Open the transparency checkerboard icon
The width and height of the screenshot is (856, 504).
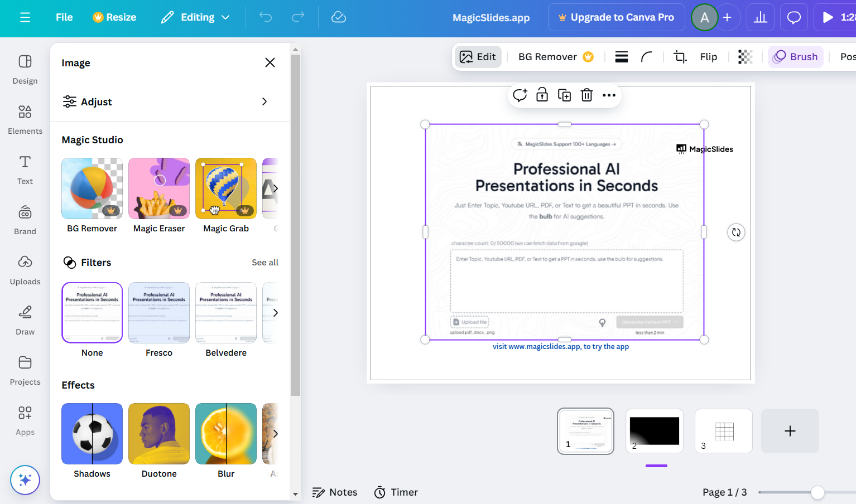pos(746,57)
